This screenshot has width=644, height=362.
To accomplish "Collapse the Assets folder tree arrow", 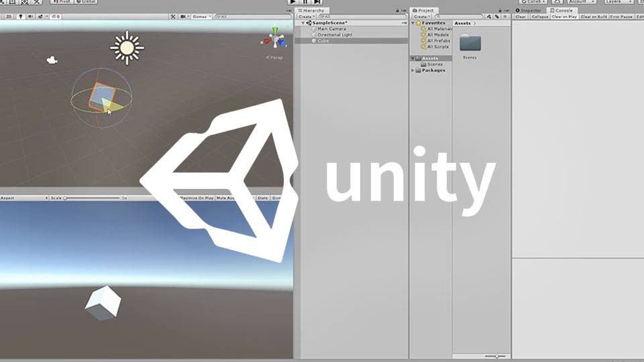I will 413,58.
